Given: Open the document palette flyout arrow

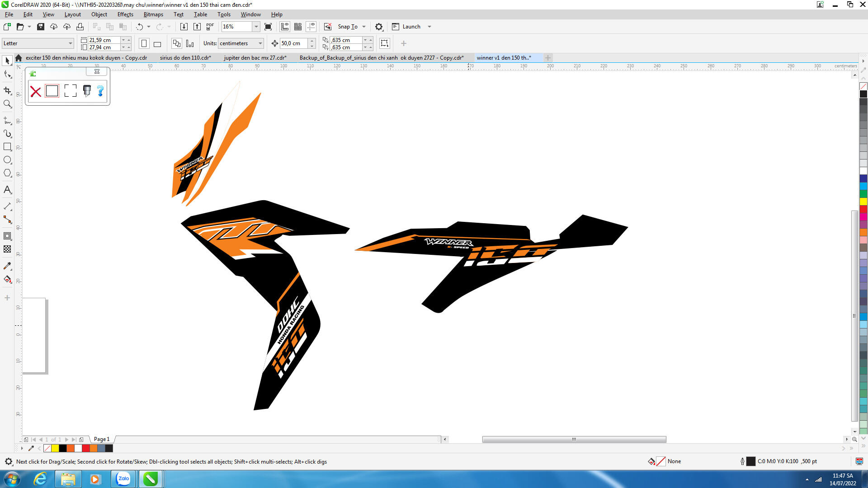Looking at the screenshot, I should coord(22,448).
